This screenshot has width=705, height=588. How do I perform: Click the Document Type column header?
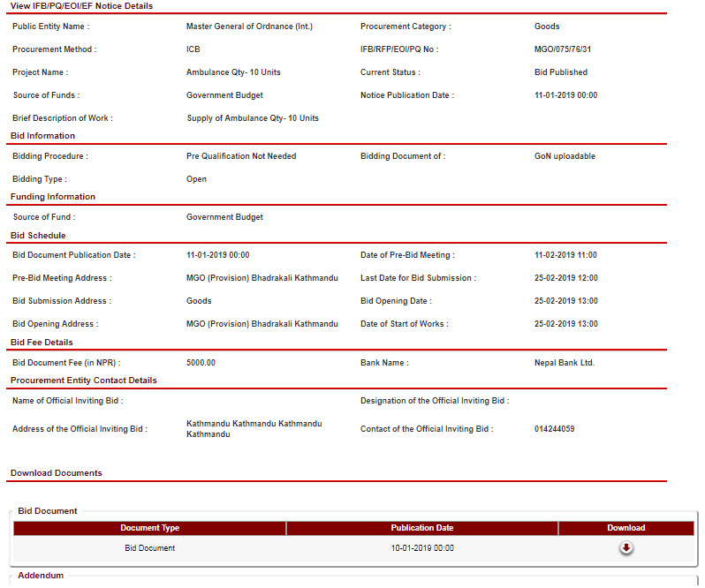click(x=149, y=528)
